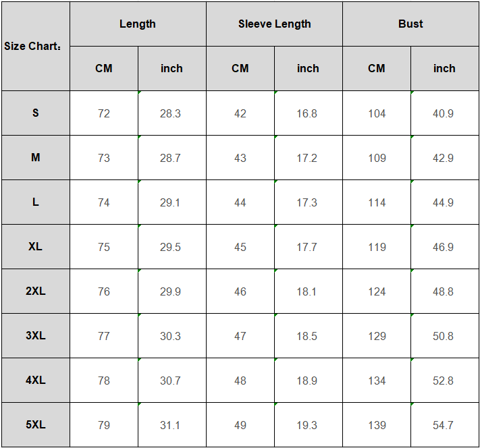Select the 2XL length cell showing 76
The height and width of the screenshot is (448, 480).
pyautogui.click(x=104, y=291)
